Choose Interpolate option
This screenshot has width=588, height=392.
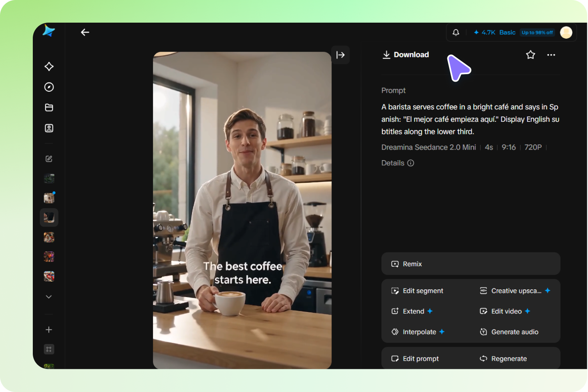418,332
